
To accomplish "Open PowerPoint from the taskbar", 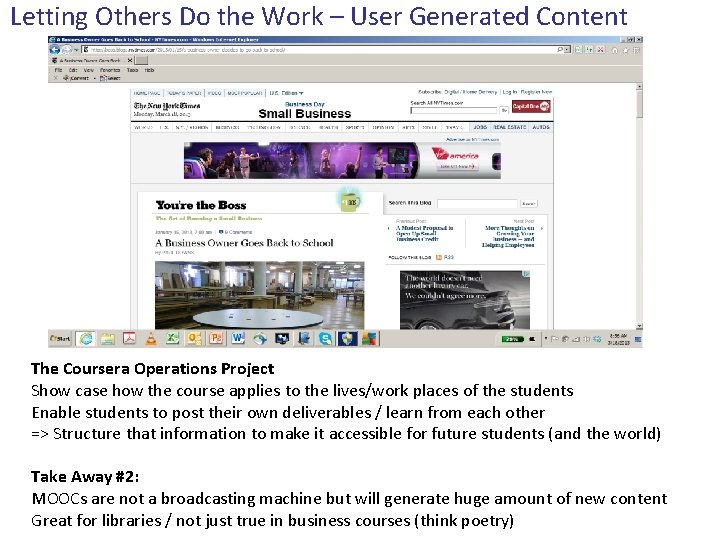I will [x=216, y=339].
